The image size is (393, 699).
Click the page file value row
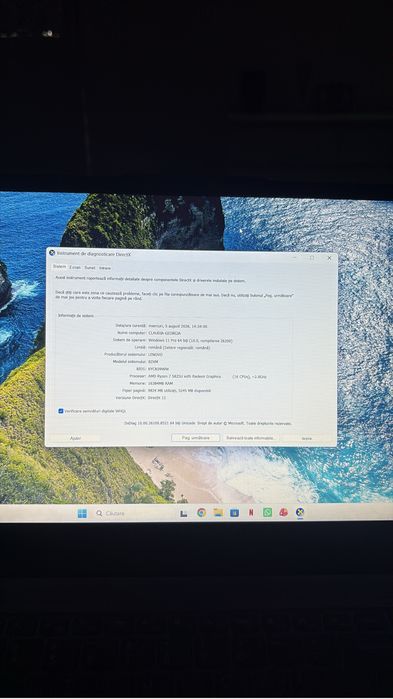[x=180, y=391]
